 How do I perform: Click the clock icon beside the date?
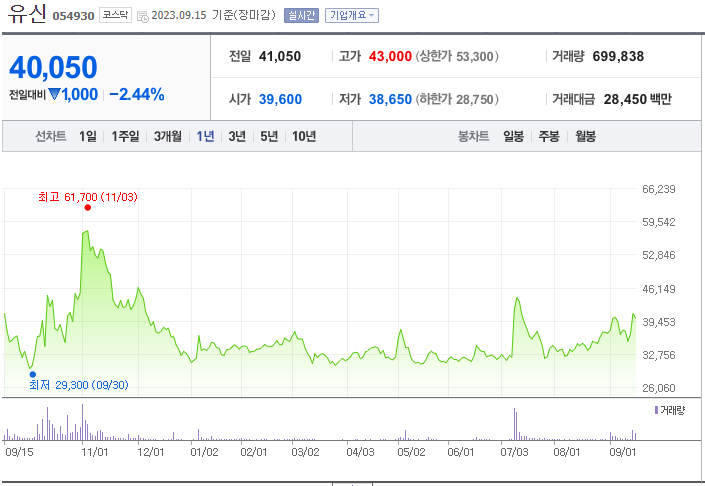(142, 16)
